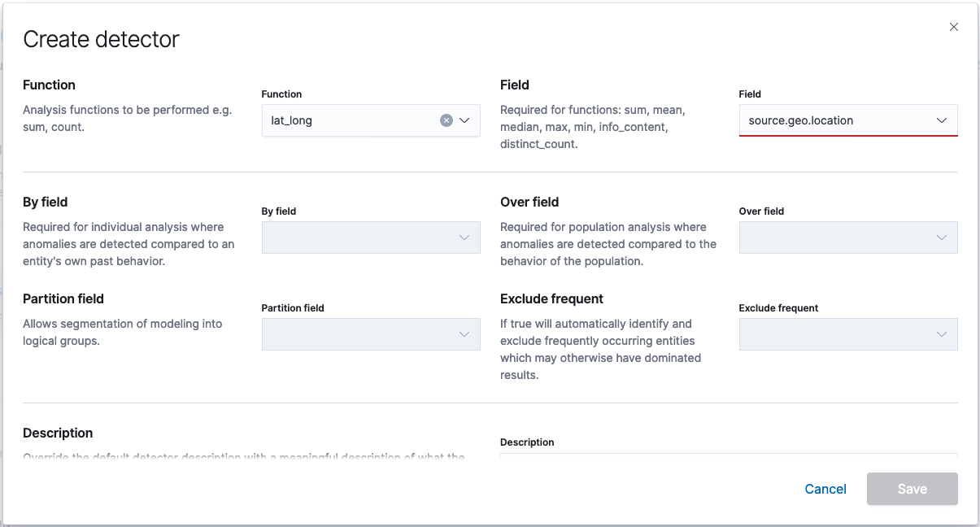The height and width of the screenshot is (527, 980).
Task: Click the lat_long text in Function box
Action: (x=292, y=120)
